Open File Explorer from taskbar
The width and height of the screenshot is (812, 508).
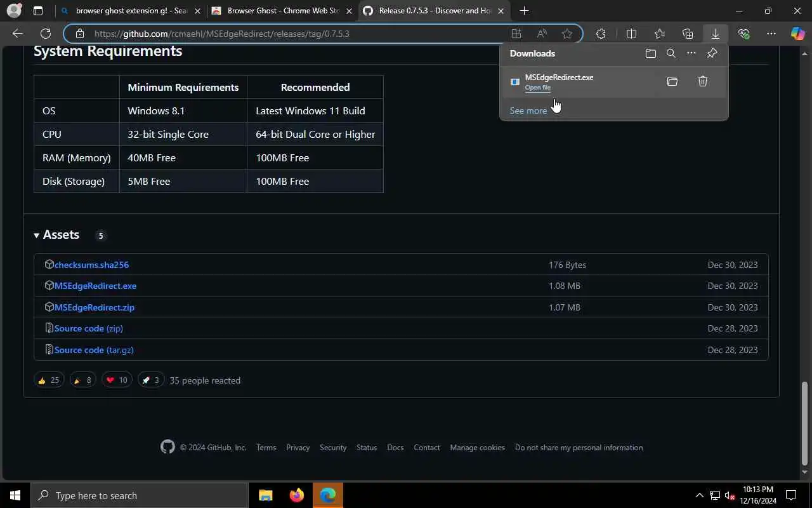[265, 495]
